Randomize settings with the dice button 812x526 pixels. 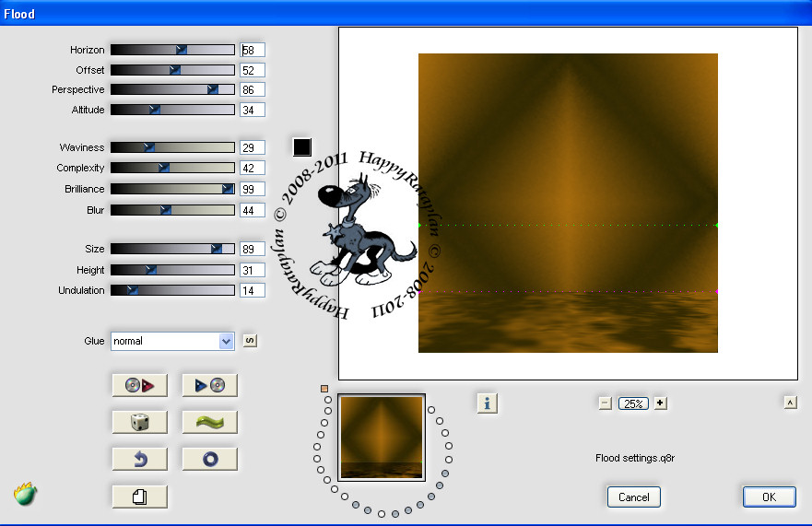[140, 422]
